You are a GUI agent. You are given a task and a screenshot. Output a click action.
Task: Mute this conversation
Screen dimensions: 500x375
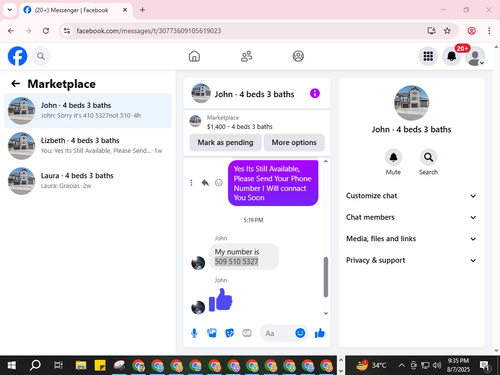click(393, 157)
